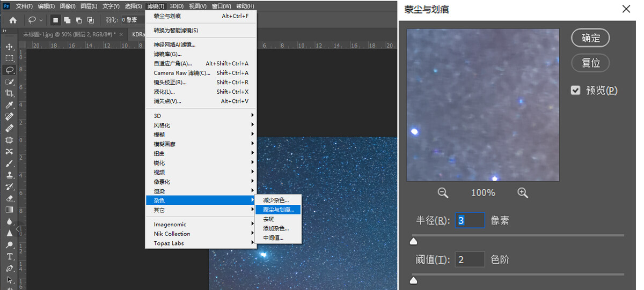Image resolution: width=644 pixels, height=290 pixels.
Task: Select the Crop tool
Action: [x=9, y=93]
